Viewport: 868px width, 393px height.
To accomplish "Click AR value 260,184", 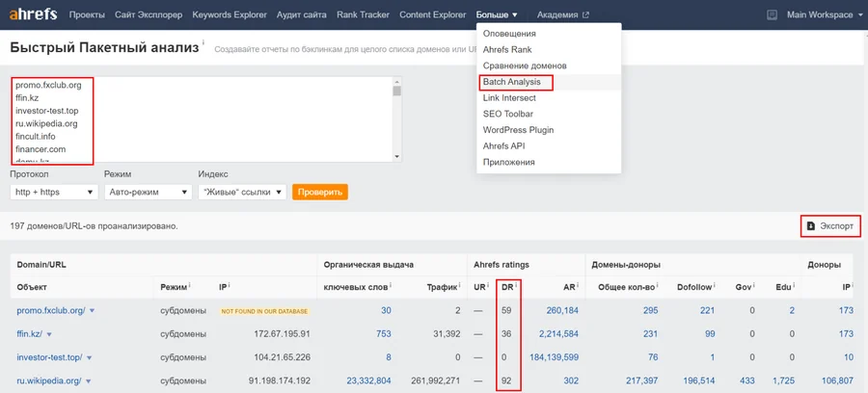I will pos(562,311).
